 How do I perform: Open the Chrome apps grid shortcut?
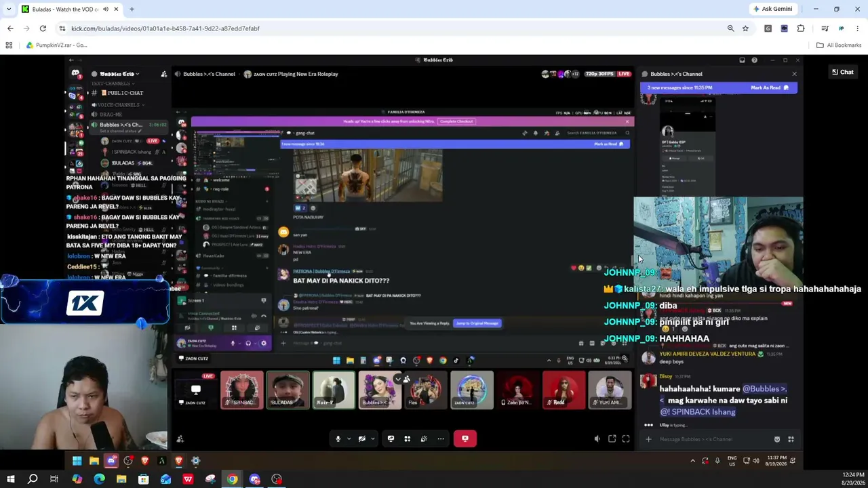(x=9, y=45)
